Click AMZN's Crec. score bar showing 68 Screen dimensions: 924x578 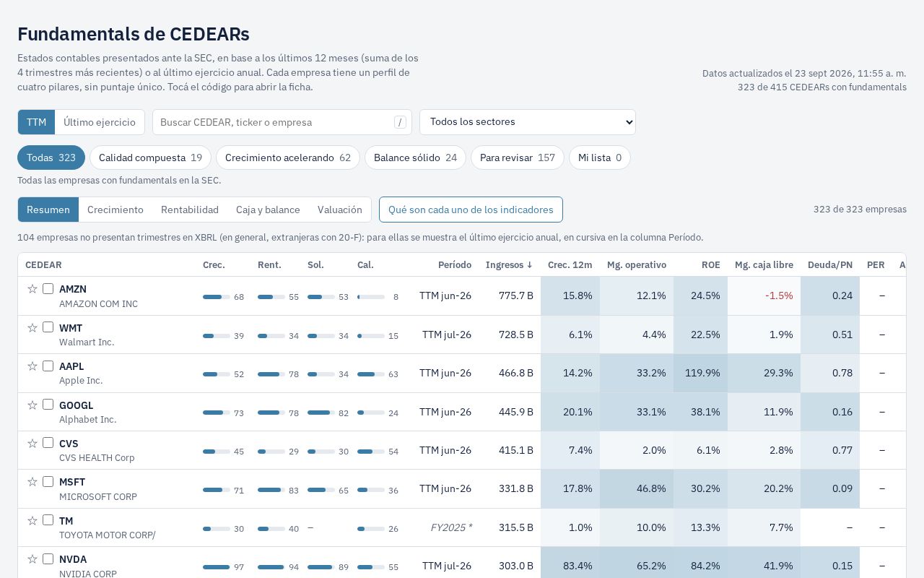click(x=223, y=297)
